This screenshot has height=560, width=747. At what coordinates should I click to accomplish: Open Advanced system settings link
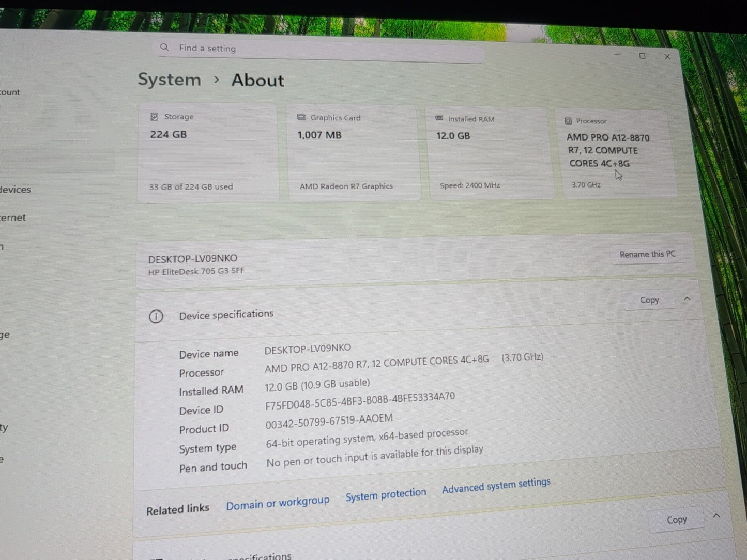click(x=496, y=485)
